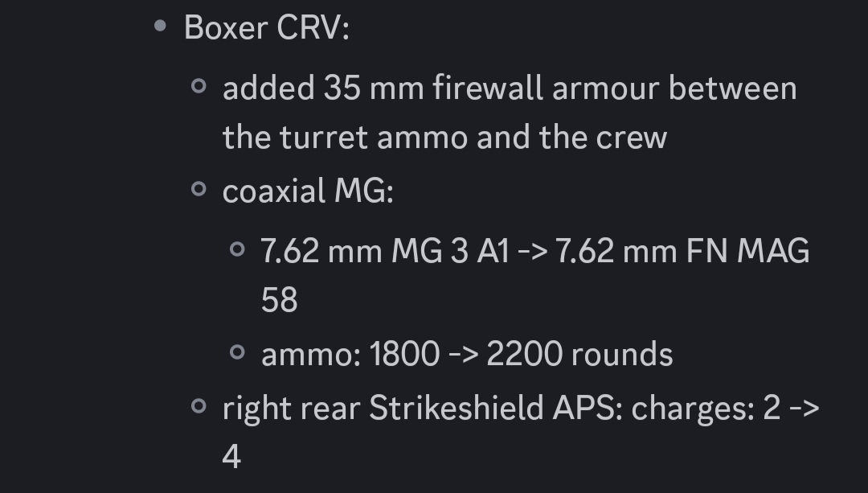The width and height of the screenshot is (868, 493).
Task: Click the "2200 rounds" text
Action: [x=579, y=355]
